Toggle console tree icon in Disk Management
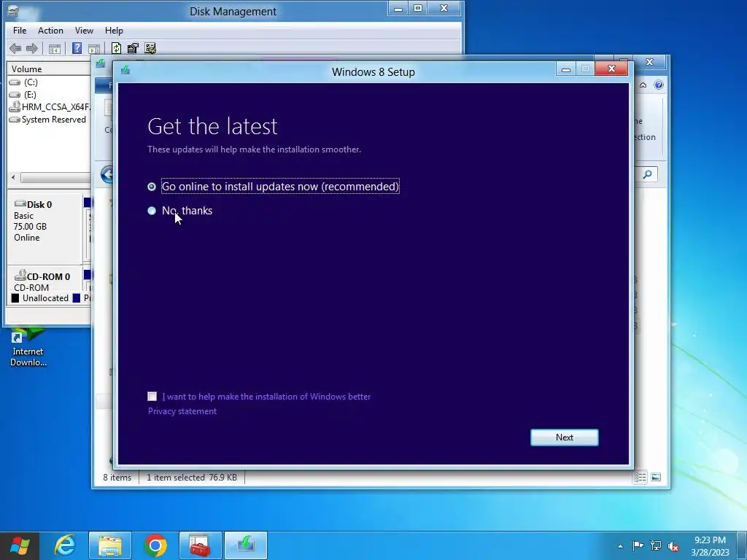 [54, 49]
